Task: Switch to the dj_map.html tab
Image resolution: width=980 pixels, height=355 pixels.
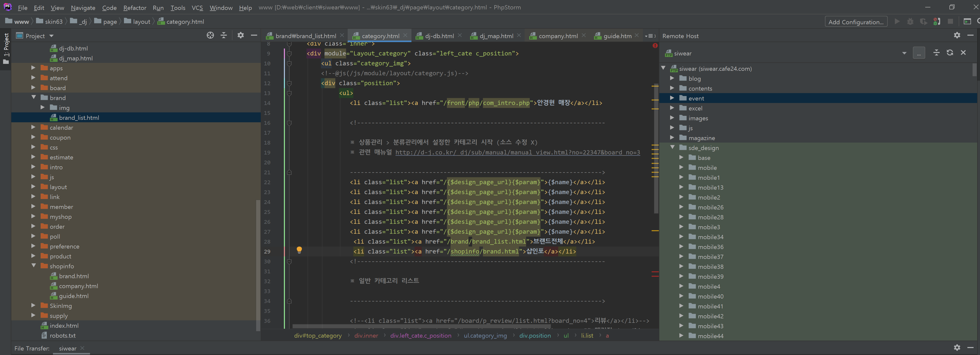Action: click(x=496, y=36)
